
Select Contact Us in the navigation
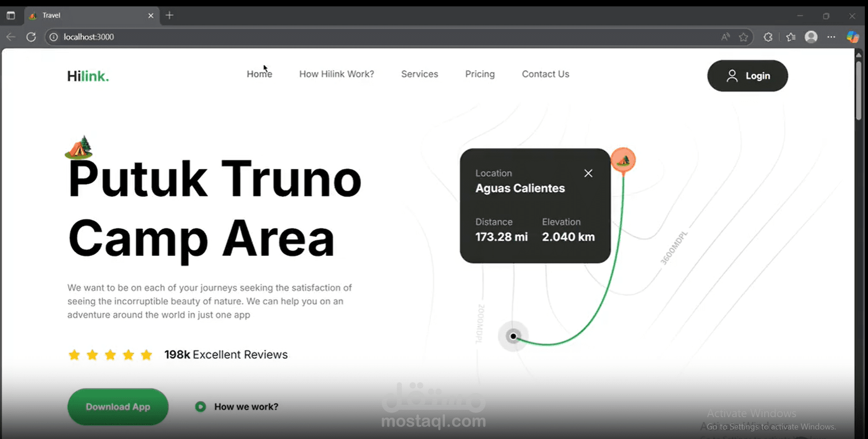[x=545, y=74]
